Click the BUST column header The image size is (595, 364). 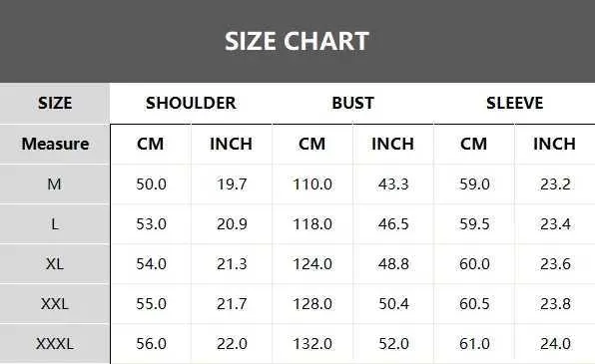click(352, 103)
